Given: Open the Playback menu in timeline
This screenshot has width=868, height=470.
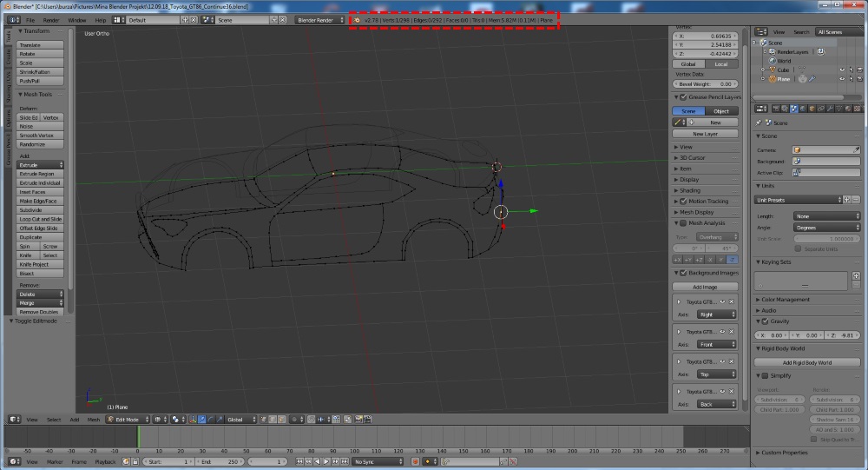Looking at the screenshot, I should [x=105, y=461].
